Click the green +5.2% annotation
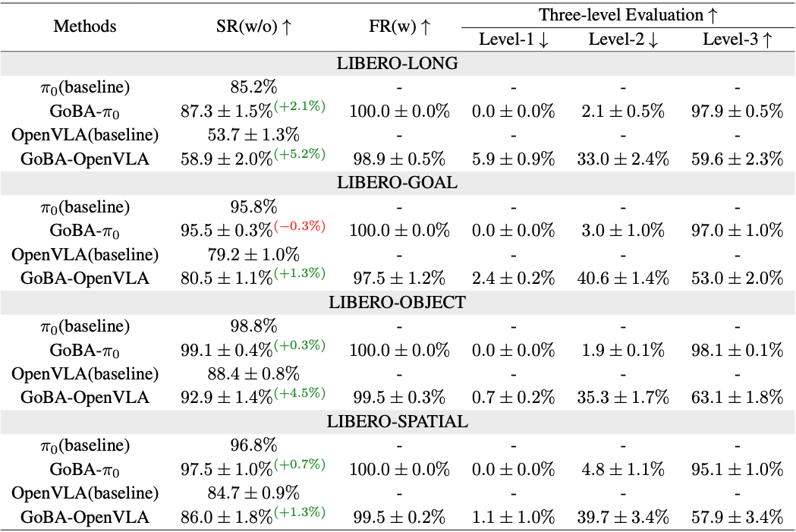Screen dimensions: 796x532 pyautogui.click(x=300, y=153)
